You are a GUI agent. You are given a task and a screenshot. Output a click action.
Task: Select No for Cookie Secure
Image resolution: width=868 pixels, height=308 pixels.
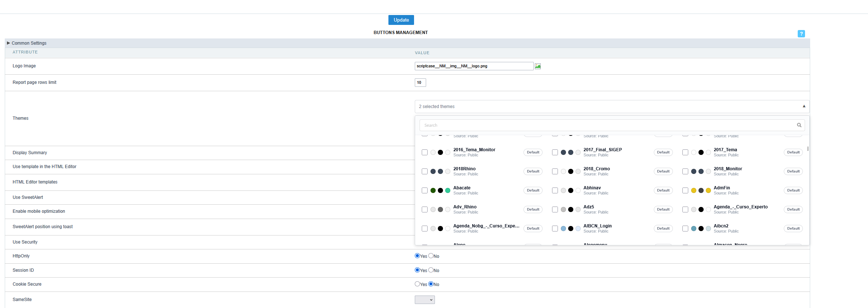[431, 284]
